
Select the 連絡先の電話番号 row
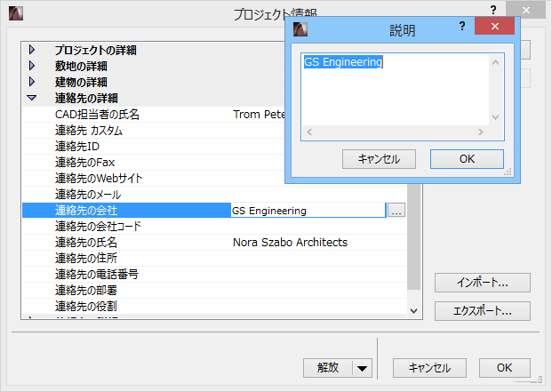coord(214,274)
